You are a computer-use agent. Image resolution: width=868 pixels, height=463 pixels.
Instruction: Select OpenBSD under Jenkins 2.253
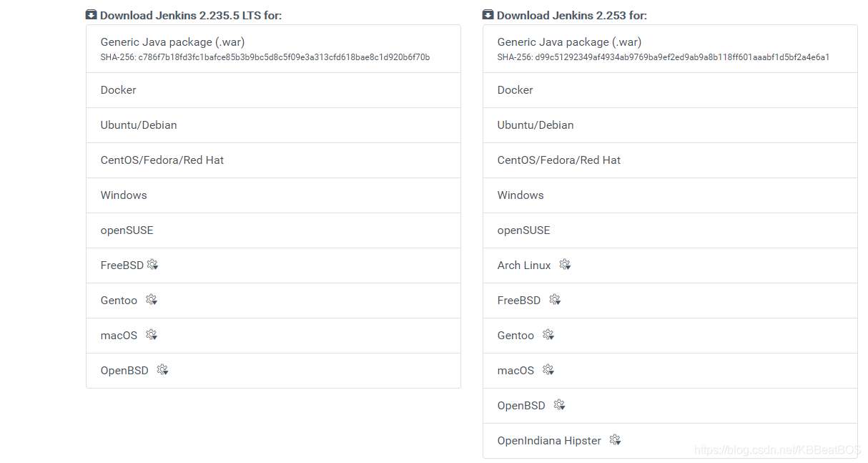click(670, 406)
